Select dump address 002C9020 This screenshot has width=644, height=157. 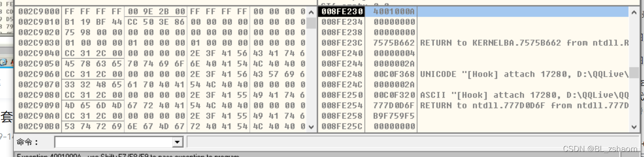click(39, 32)
